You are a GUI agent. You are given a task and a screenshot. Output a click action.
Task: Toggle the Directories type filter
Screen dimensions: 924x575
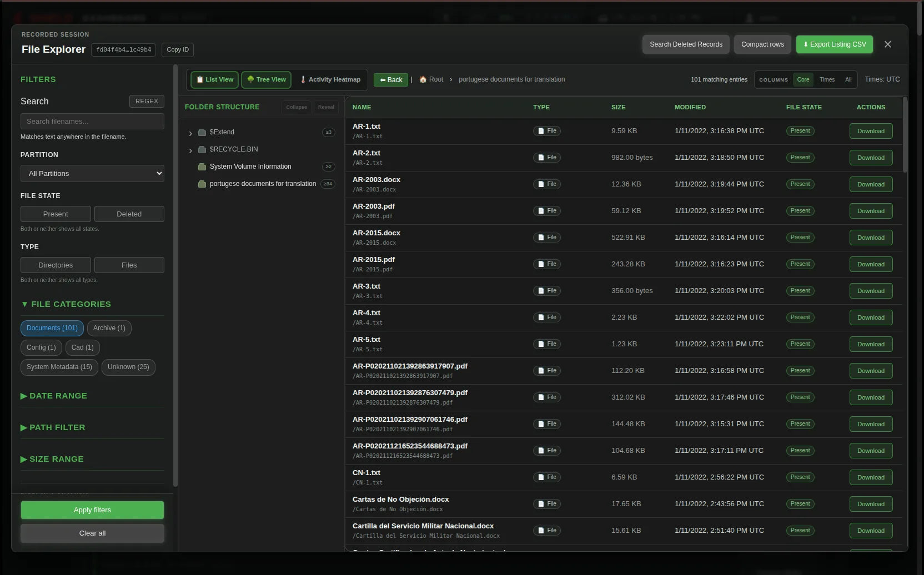pyautogui.click(x=56, y=265)
